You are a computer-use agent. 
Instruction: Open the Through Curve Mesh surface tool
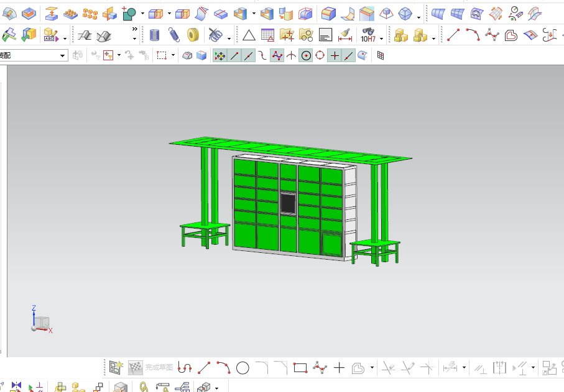pyautogui.click(x=457, y=14)
